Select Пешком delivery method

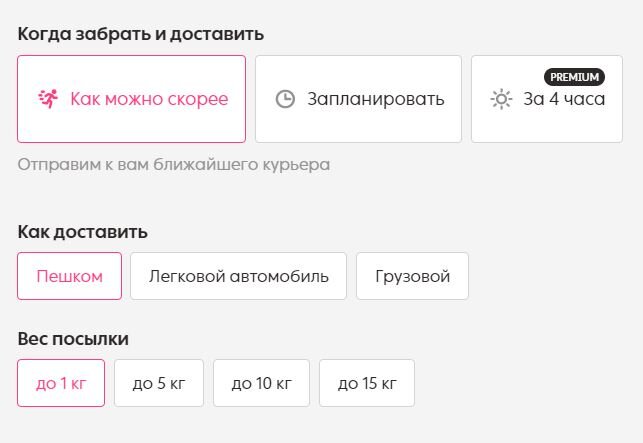click(69, 276)
